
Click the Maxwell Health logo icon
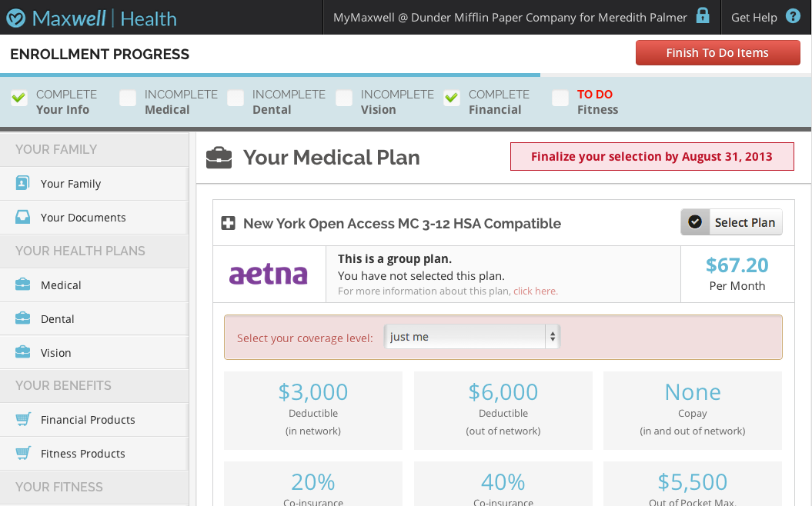click(15, 18)
